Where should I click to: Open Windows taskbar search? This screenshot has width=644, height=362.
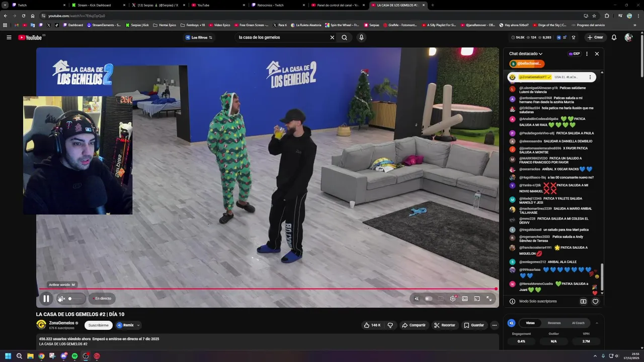click(19, 356)
